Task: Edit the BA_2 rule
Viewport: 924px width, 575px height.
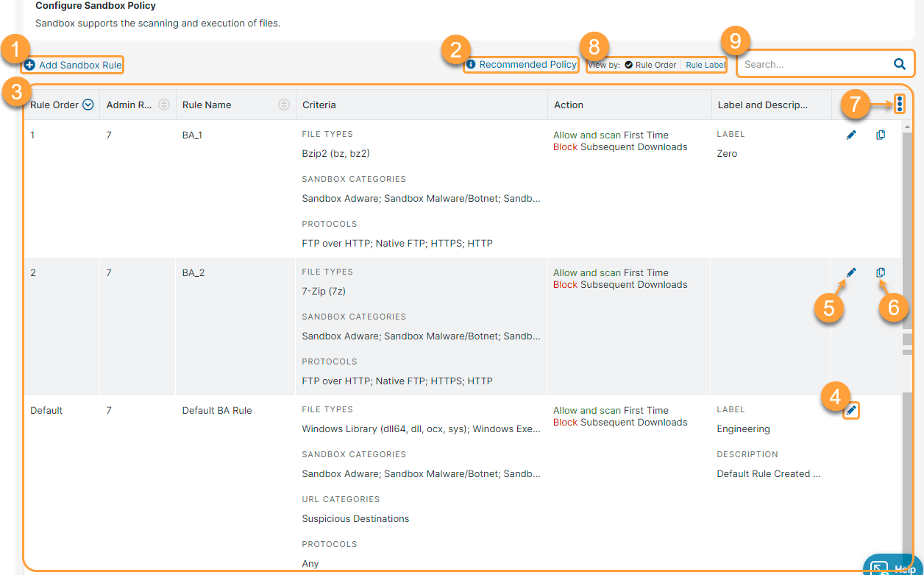Action: click(851, 272)
